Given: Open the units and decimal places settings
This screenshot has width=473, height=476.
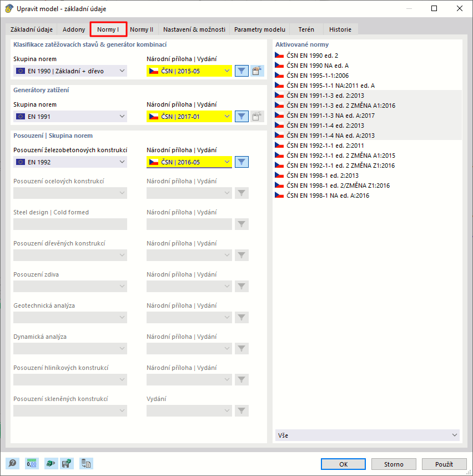Looking at the screenshot, I should point(32,464).
